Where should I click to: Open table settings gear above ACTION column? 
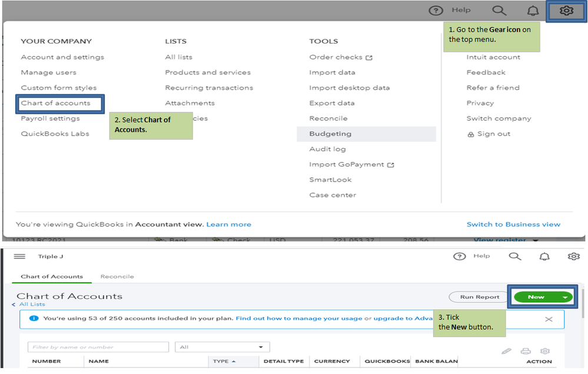pos(544,351)
